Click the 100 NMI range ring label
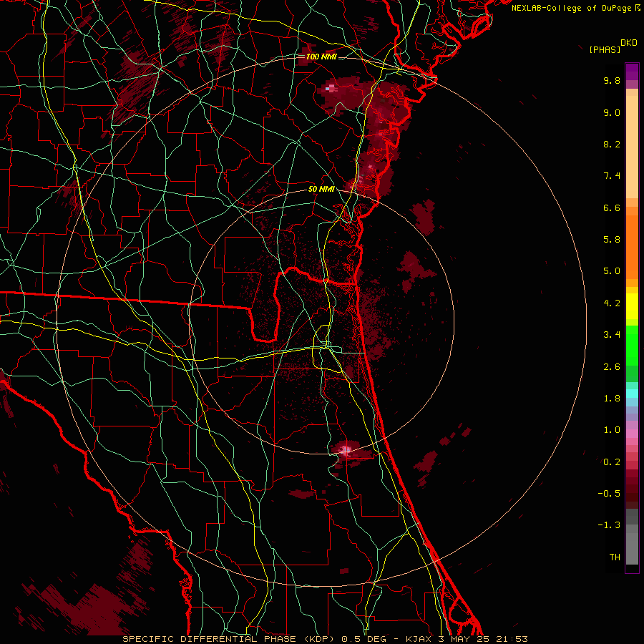This screenshot has width=644, height=644. 321,57
